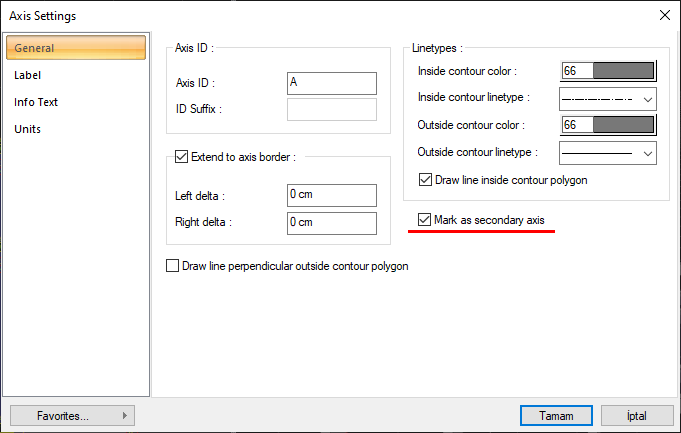Image resolution: width=681 pixels, height=433 pixels.
Task: Enable Draw line perpendicular outside contour polygon
Action: coord(173,267)
